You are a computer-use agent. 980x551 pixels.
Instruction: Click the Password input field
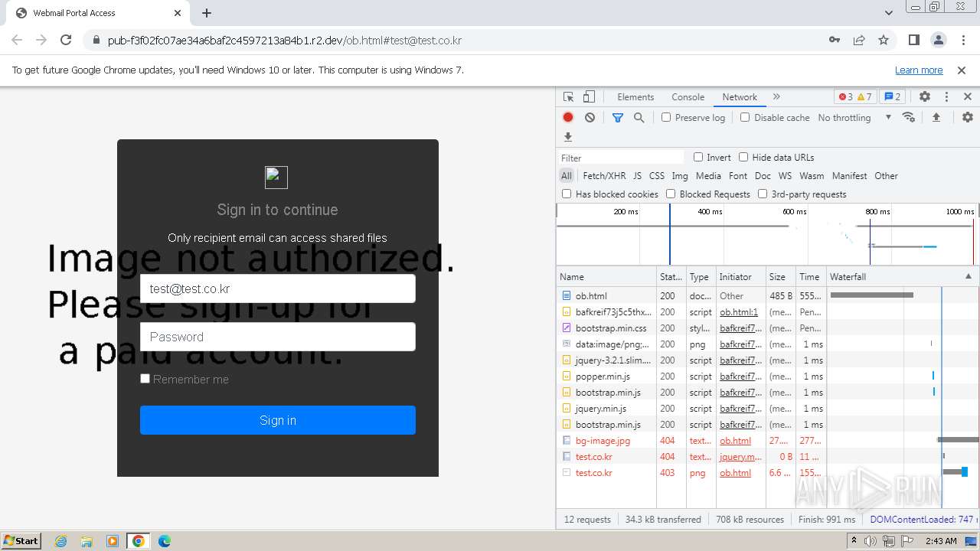point(278,337)
